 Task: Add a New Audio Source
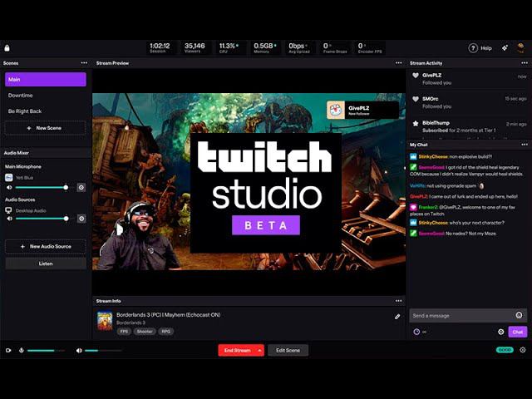(x=46, y=246)
